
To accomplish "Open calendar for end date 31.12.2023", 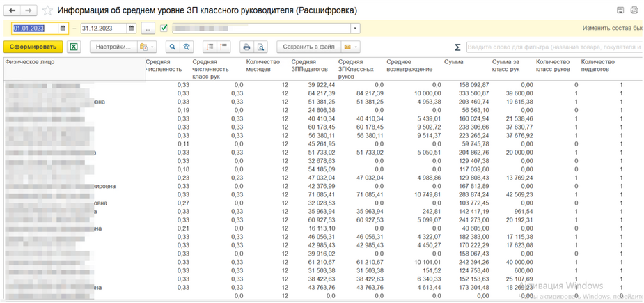I will pos(131,29).
